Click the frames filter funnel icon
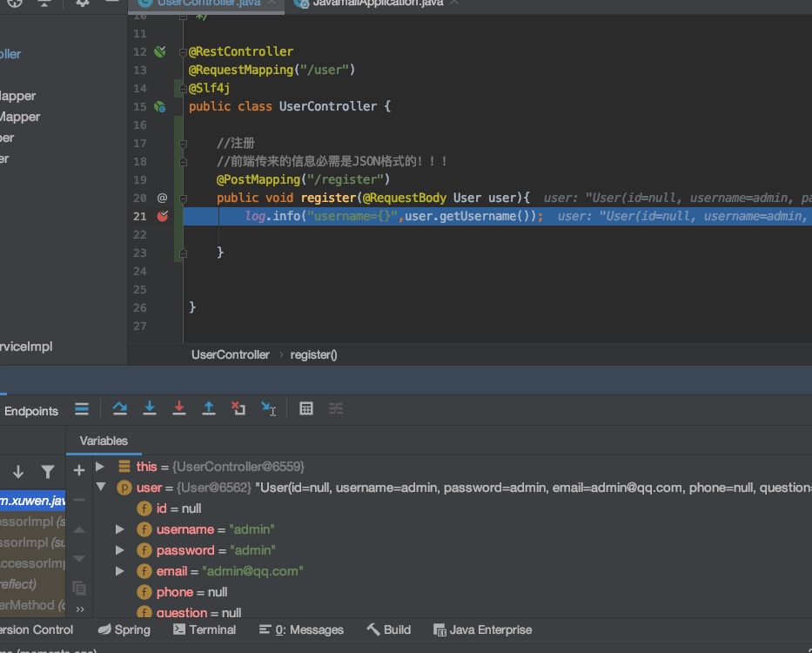The width and height of the screenshot is (812, 653). pyautogui.click(x=48, y=472)
